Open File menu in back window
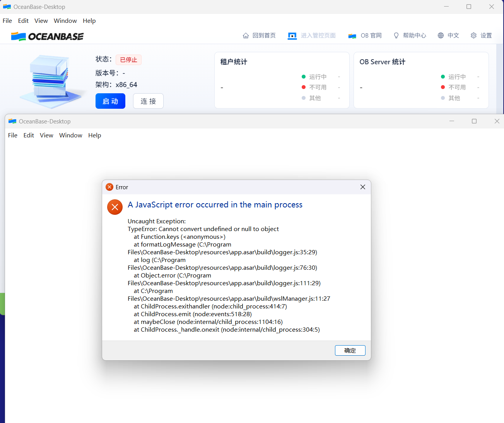This screenshot has height=423, width=504. 7,21
